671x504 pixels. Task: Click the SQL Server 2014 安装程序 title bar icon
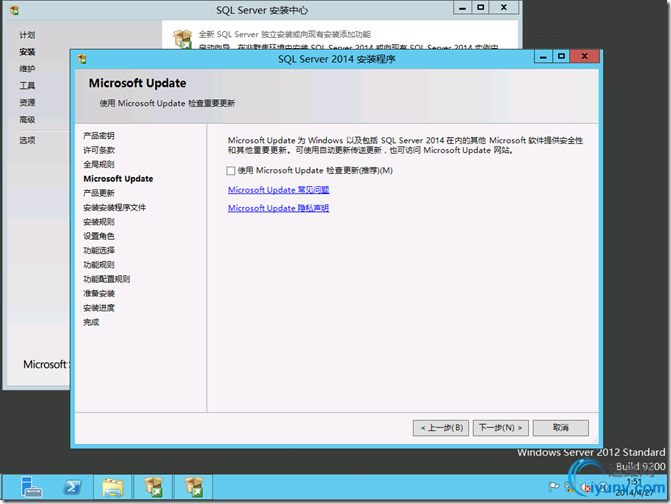[82, 59]
